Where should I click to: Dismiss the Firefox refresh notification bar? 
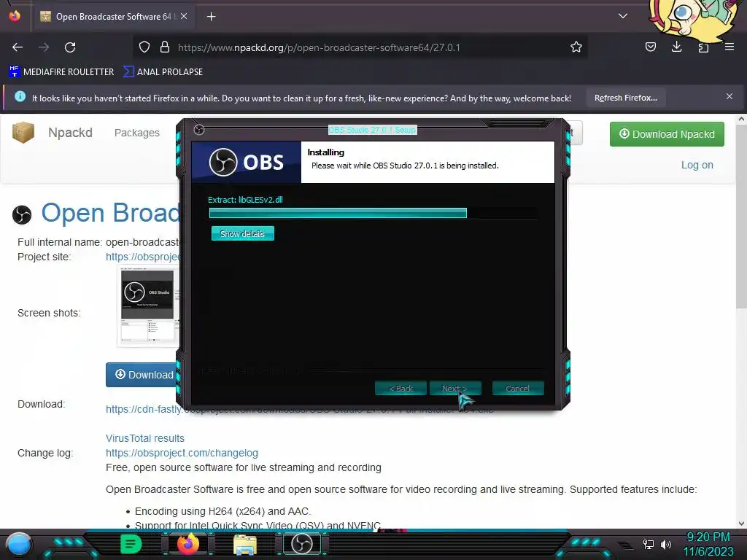(x=729, y=97)
